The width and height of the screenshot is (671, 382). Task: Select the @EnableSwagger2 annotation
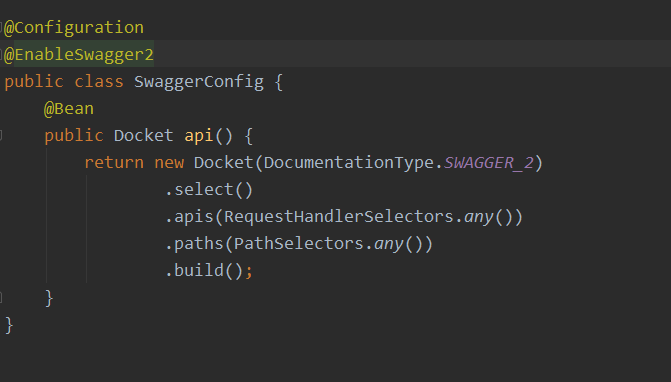[x=79, y=55]
